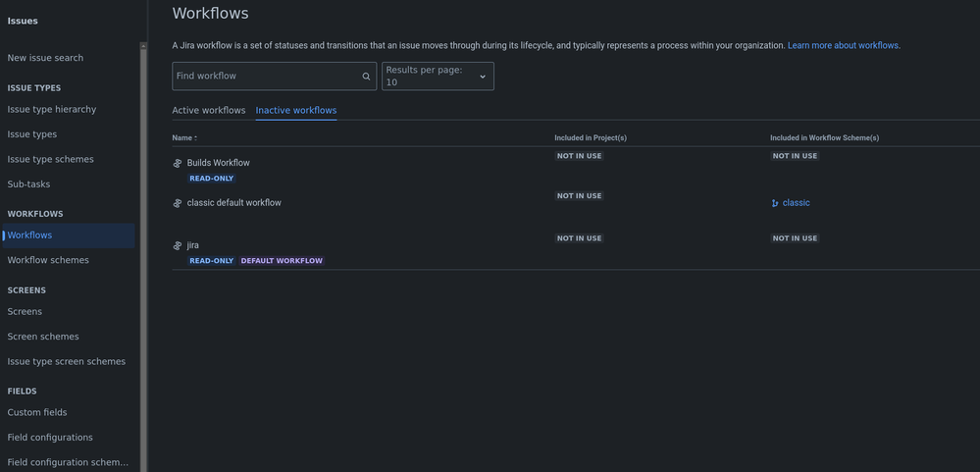
Task: Open Custom fields page
Action: click(37, 412)
